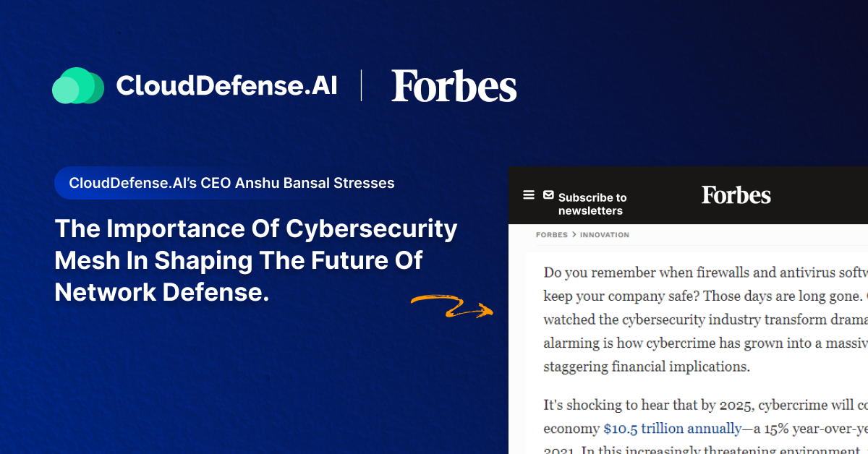This screenshot has height=454, width=868.
Task: Follow the $10.5 trillion annually link
Action: [672, 429]
